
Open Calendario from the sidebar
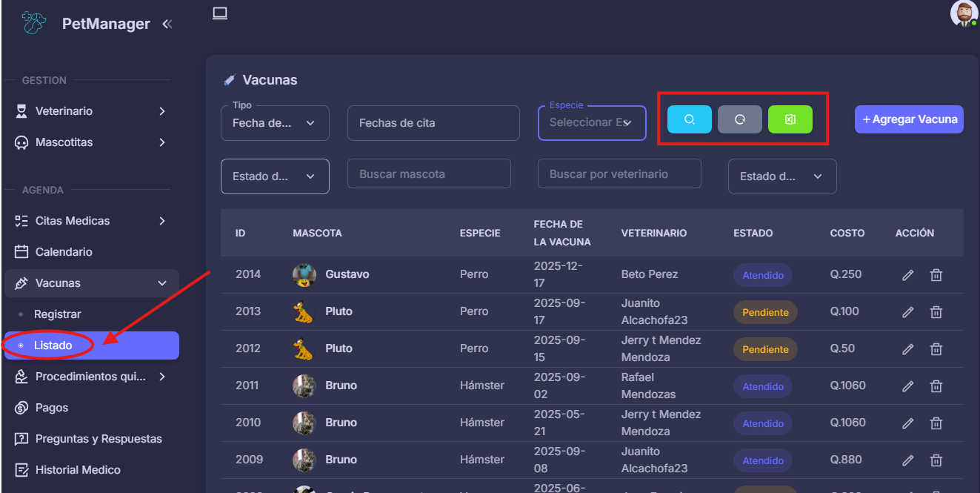(64, 252)
